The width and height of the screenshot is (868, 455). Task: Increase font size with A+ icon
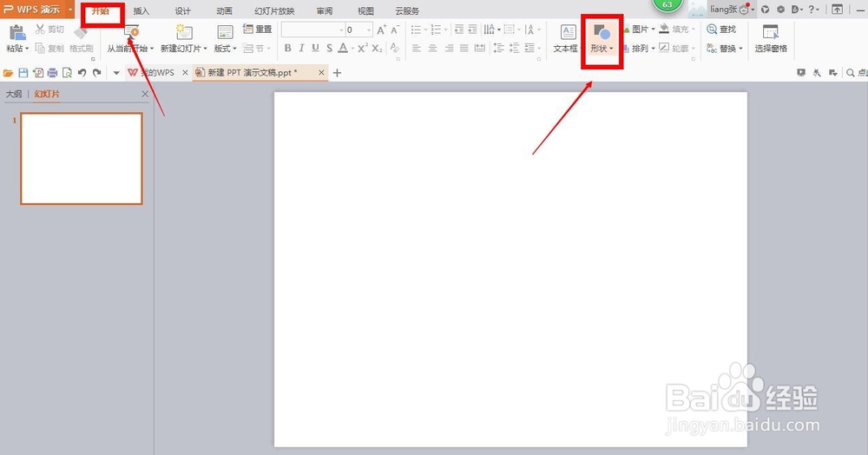point(381,30)
